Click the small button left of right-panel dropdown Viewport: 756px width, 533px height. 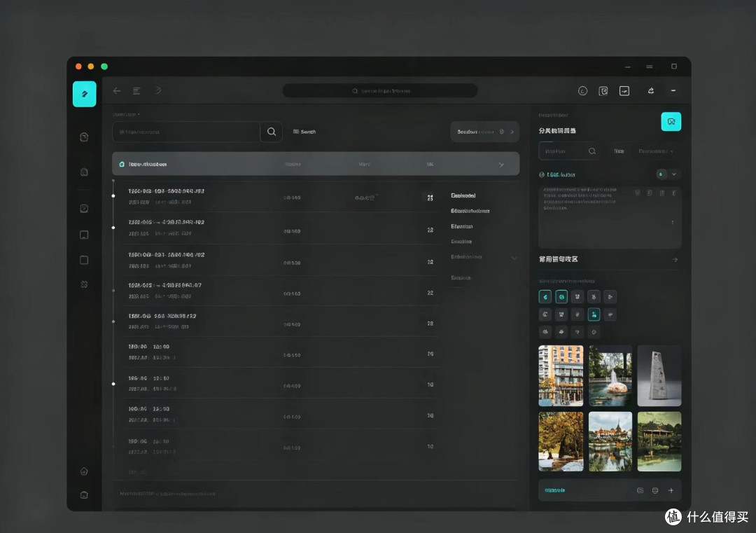pos(619,151)
